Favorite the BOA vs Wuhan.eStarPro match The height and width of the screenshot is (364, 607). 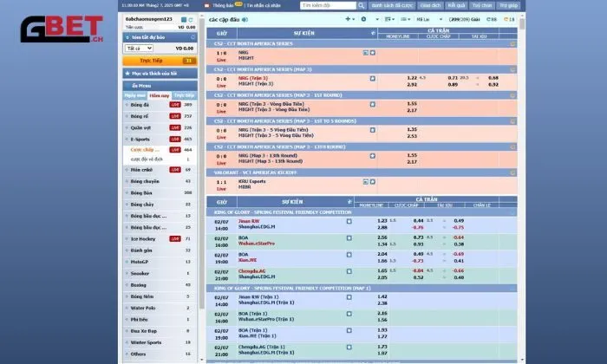coord(349,238)
